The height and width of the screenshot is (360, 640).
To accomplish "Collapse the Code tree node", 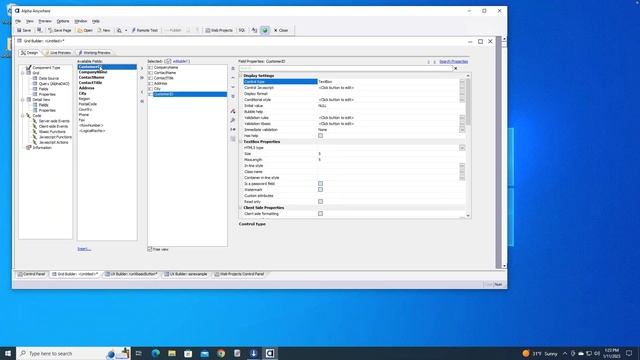I will click(22, 116).
